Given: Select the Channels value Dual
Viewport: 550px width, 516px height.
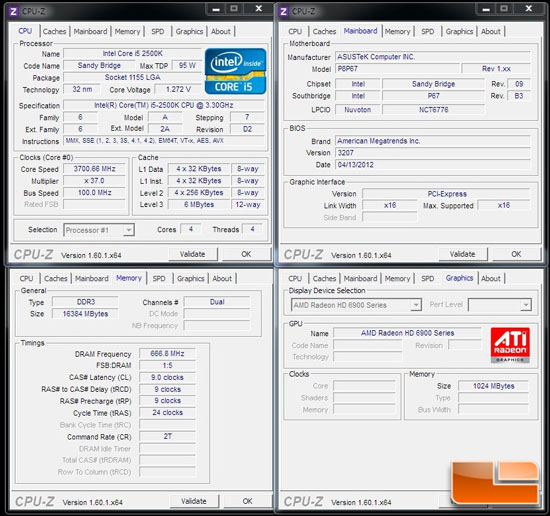Looking at the screenshot, I should (x=217, y=302).
